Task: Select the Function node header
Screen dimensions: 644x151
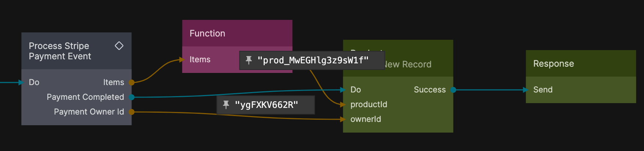Action: click(x=237, y=34)
